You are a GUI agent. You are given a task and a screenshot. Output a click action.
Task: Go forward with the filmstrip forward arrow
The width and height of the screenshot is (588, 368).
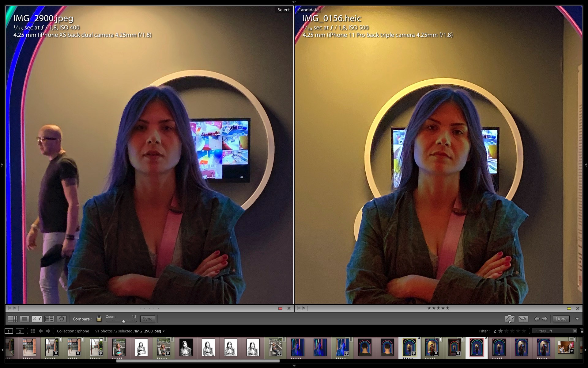click(x=48, y=331)
